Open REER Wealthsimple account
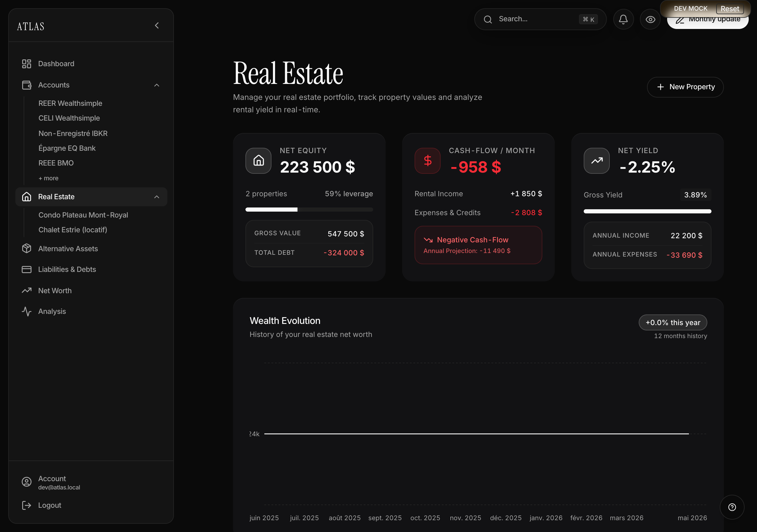757x532 pixels. 70,103
